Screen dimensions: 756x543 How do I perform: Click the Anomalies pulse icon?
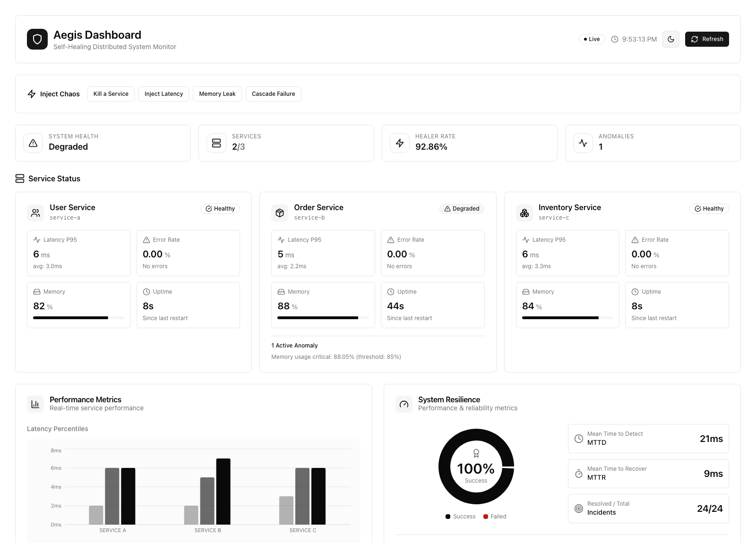tap(583, 143)
